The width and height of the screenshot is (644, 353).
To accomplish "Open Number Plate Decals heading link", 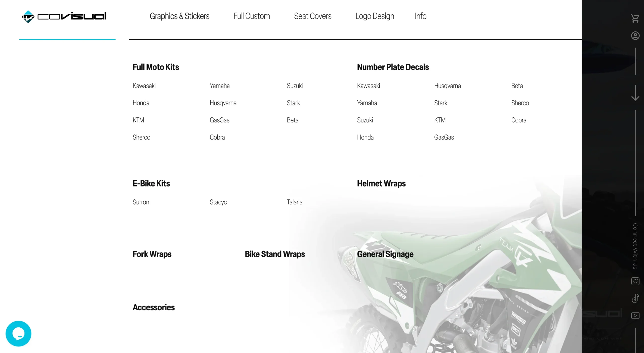I will pyautogui.click(x=393, y=67).
